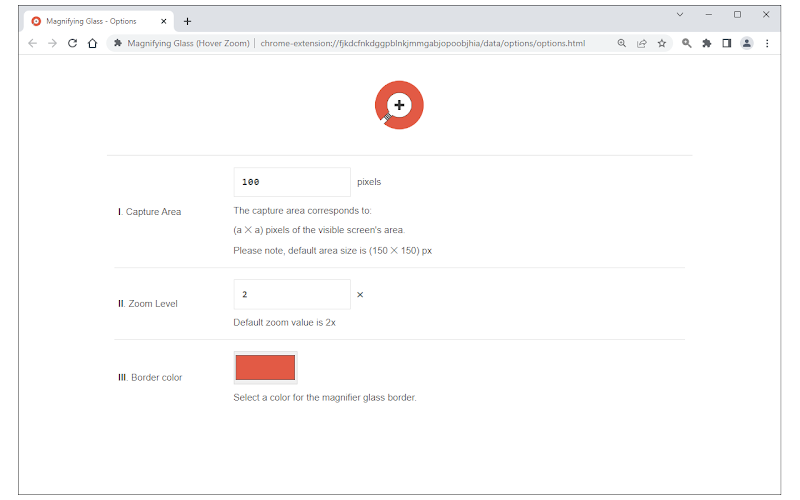This screenshot has height=500, width=800.
Task: Go back to previous page
Action: 33,43
